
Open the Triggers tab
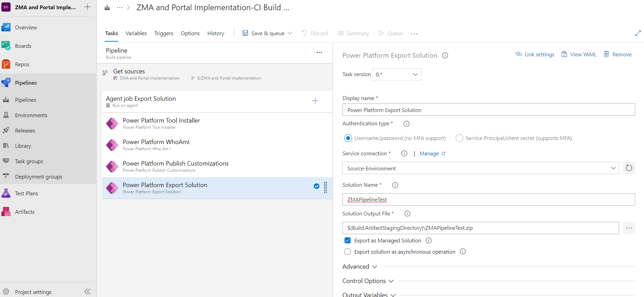(164, 33)
